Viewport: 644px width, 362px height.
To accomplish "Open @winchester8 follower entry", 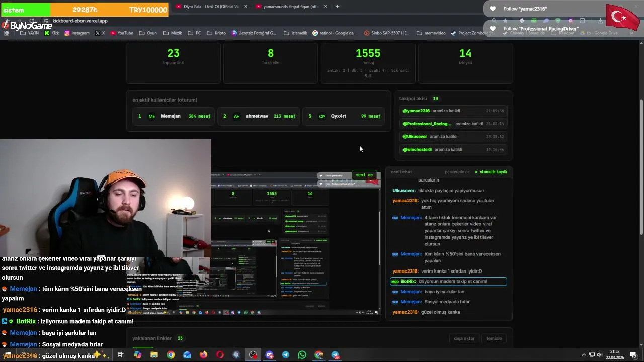I will pos(453,149).
